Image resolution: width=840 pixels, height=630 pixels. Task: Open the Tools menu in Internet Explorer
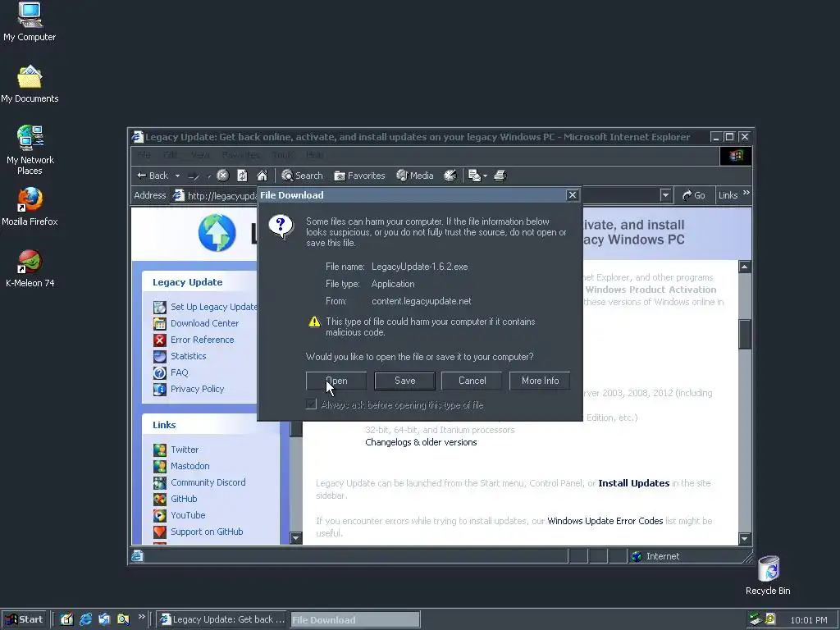(282, 155)
